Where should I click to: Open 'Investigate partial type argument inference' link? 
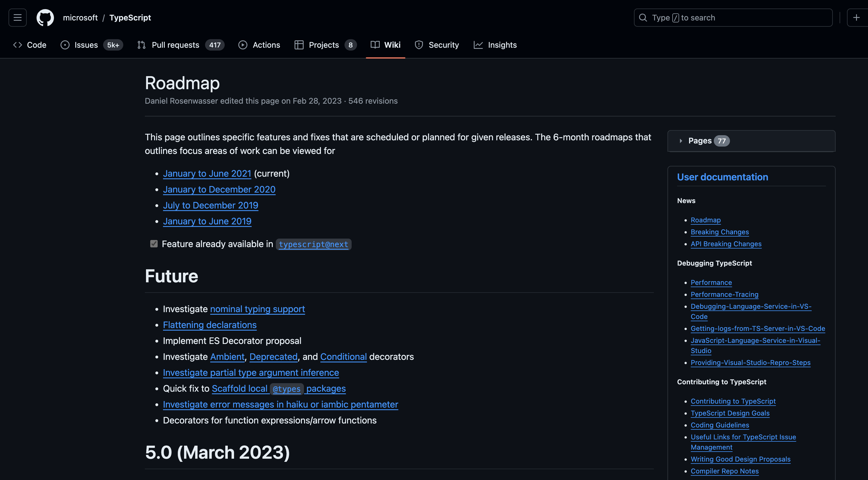[251, 373]
